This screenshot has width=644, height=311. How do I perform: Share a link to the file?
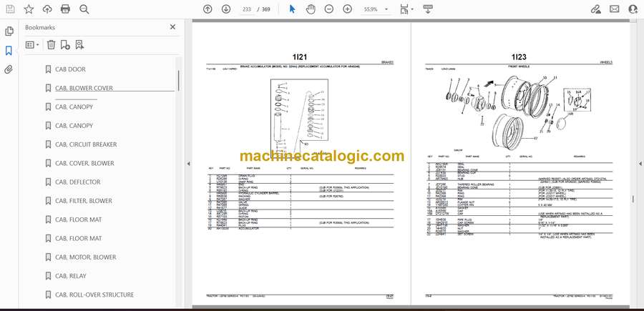pyautogui.click(x=596, y=9)
